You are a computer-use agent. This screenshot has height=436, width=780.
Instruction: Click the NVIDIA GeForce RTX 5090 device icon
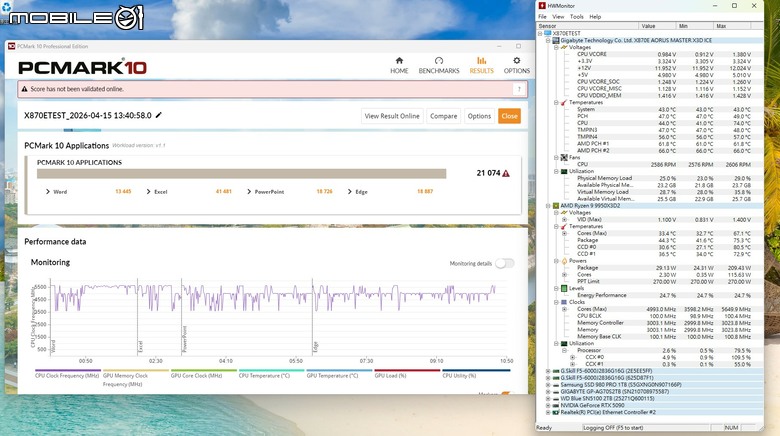(556, 406)
